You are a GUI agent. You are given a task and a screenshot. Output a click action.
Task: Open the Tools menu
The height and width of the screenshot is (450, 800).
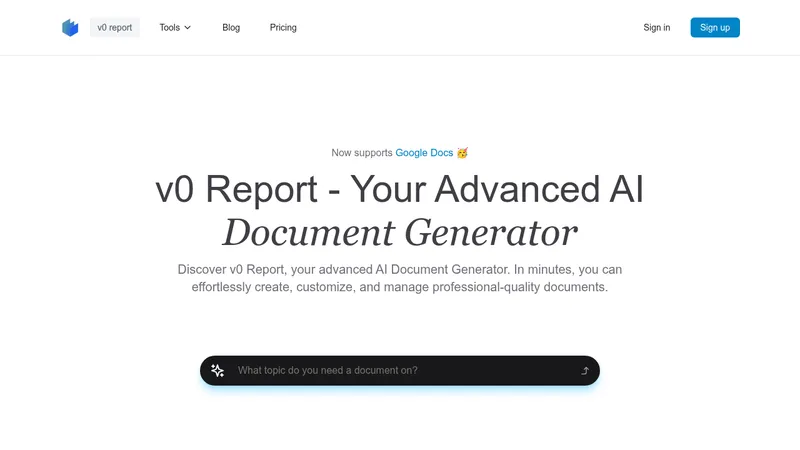coord(175,28)
